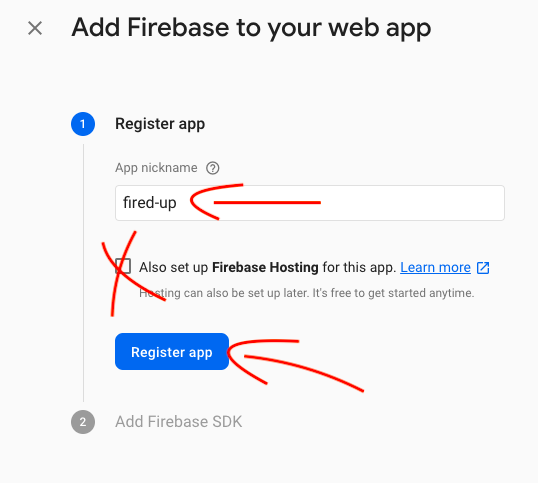Click the 'for this app.' text portion
Viewport: 538px width, 483px height.
click(359, 267)
